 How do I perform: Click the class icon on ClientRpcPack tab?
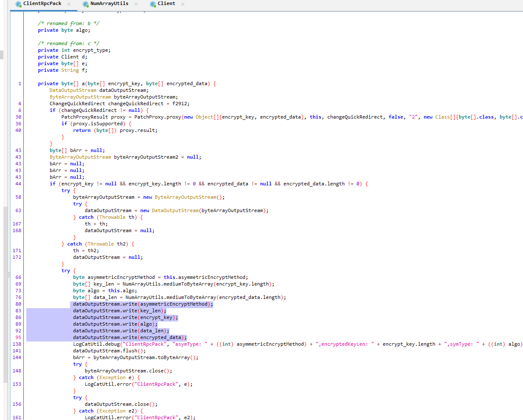pos(18,4)
